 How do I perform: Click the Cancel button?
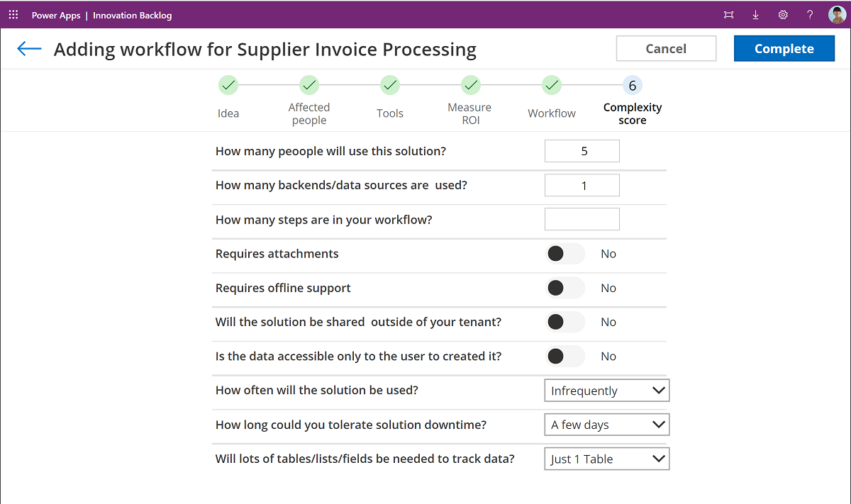click(666, 49)
